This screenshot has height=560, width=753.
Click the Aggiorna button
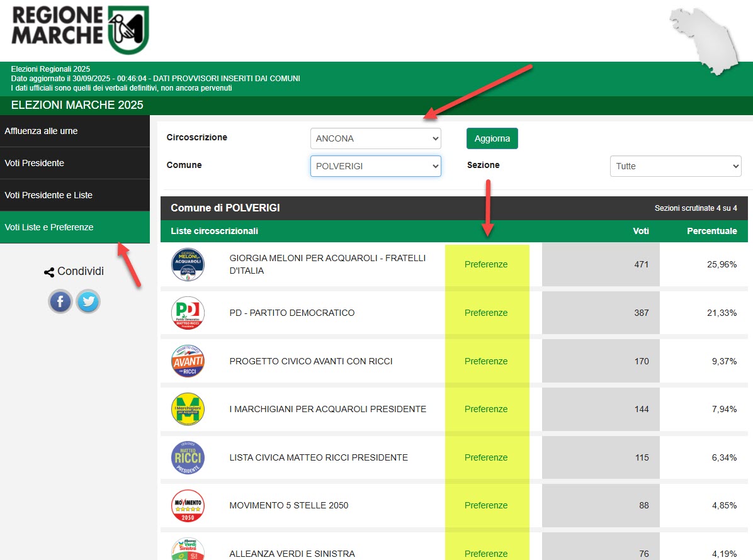[x=492, y=138]
